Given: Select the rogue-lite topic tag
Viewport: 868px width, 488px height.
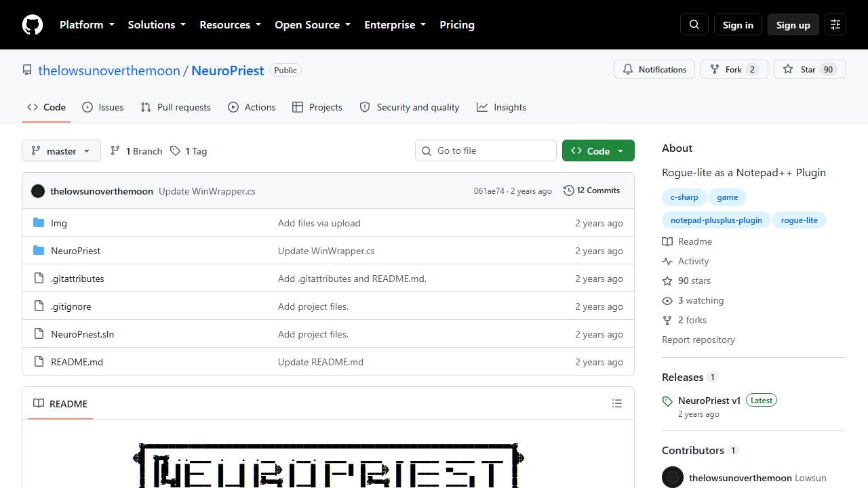Looking at the screenshot, I should coord(800,220).
